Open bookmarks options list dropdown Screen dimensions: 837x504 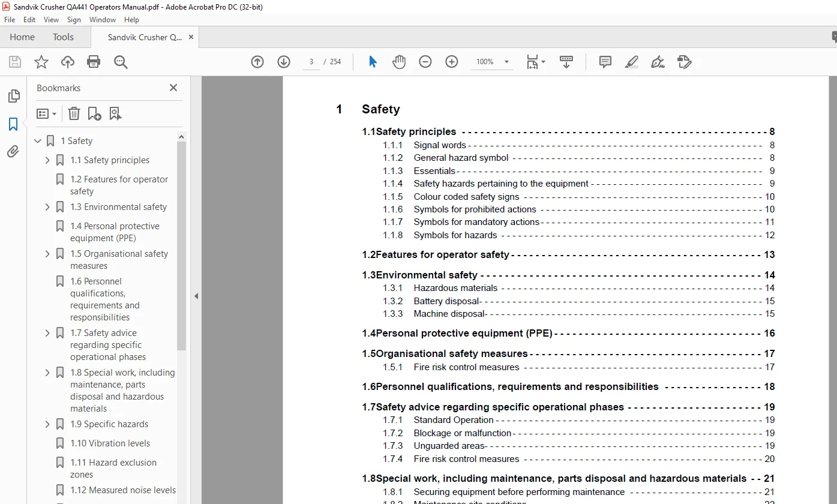point(46,113)
